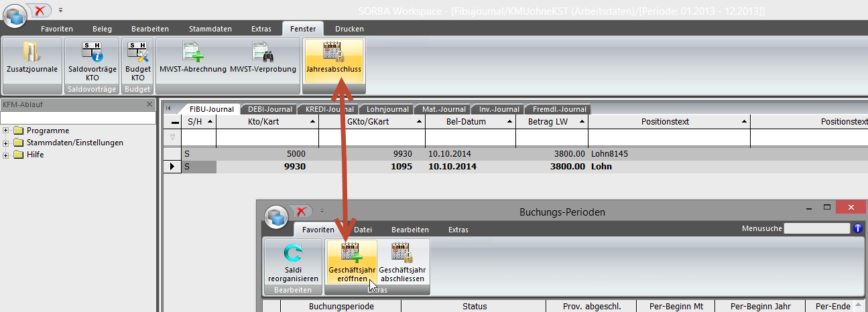Click the blue info icon beside Menusuche
This screenshot has width=868, height=312.
tap(857, 229)
